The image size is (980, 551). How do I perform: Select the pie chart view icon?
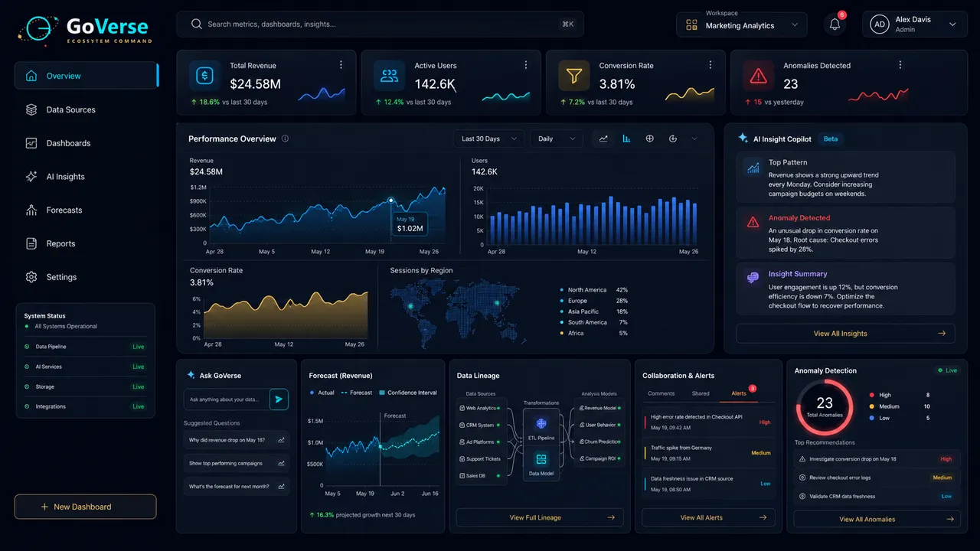click(x=672, y=139)
